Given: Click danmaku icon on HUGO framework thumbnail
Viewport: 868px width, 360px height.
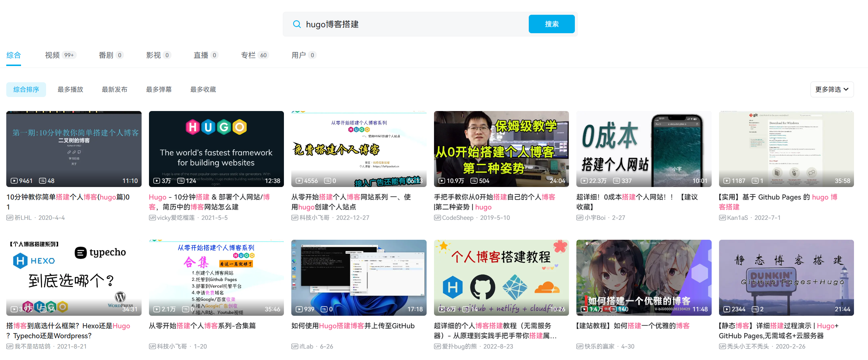Looking at the screenshot, I should click(181, 181).
